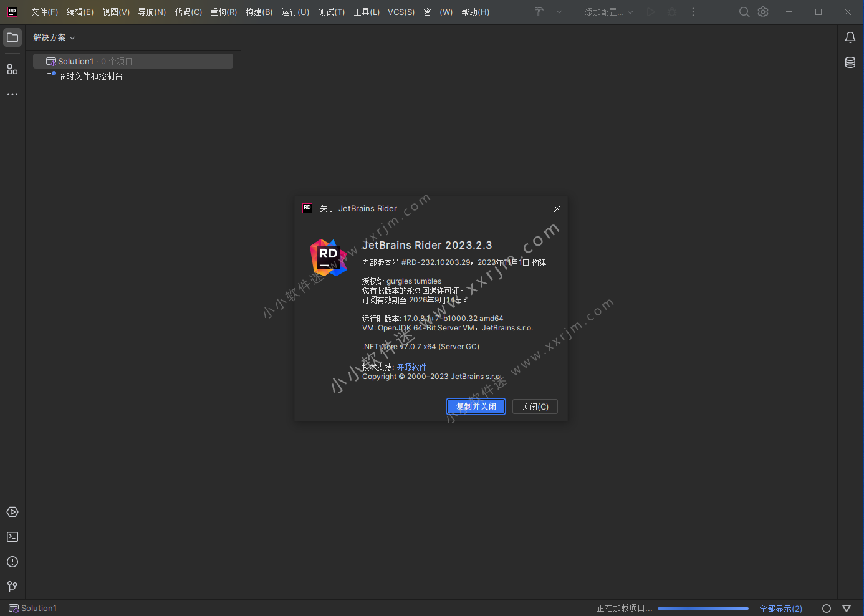Open the Git version control icon
Image resolution: width=864 pixels, height=616 pixels.
pos(12,587)
